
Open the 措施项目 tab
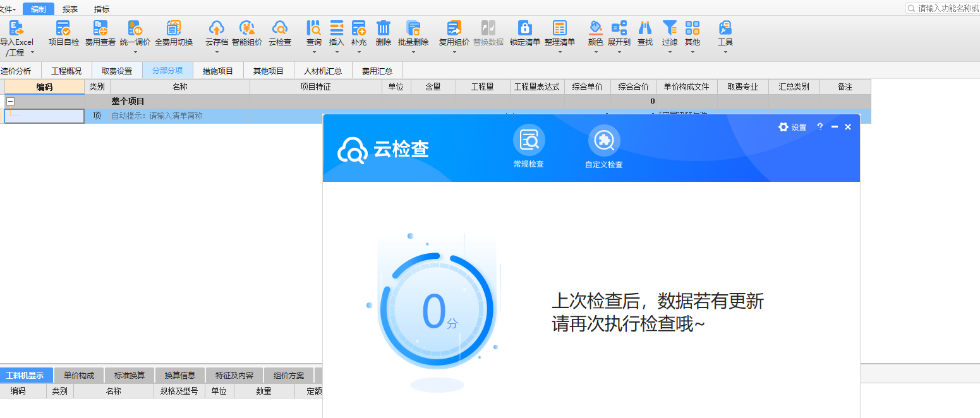pyautogui.click(x=218, y=71)
